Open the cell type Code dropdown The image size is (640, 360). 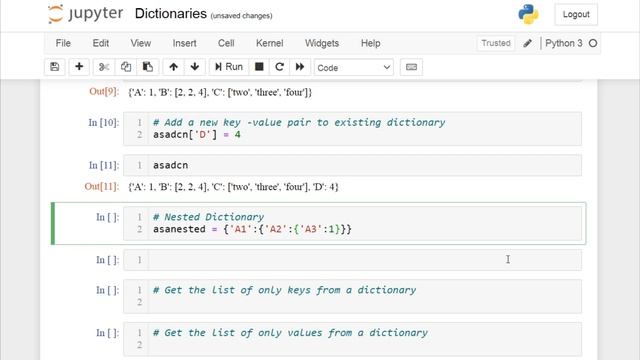tap(353, 67)
